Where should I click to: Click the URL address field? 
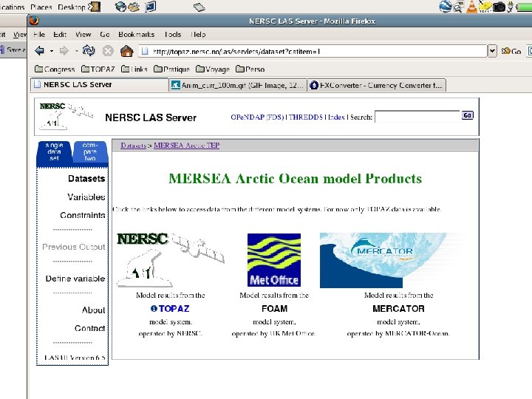[x=313, y=51]
